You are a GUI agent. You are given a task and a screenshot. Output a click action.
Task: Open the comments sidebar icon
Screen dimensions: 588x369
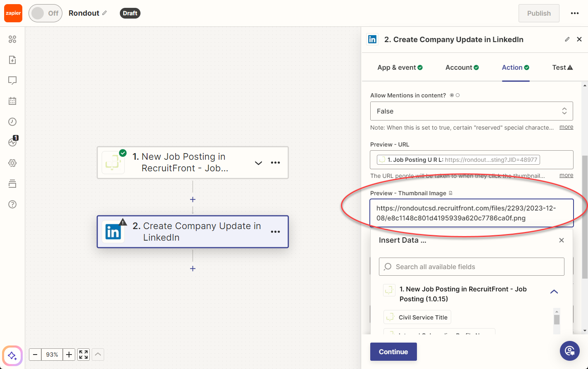pyautogui.click(x=12, y=80)
